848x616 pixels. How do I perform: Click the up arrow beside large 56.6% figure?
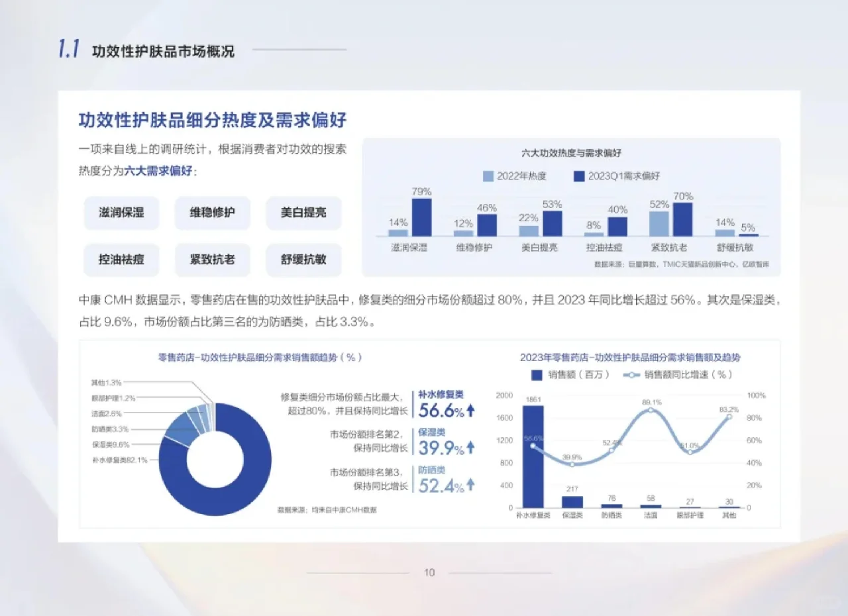pos(470,411)
